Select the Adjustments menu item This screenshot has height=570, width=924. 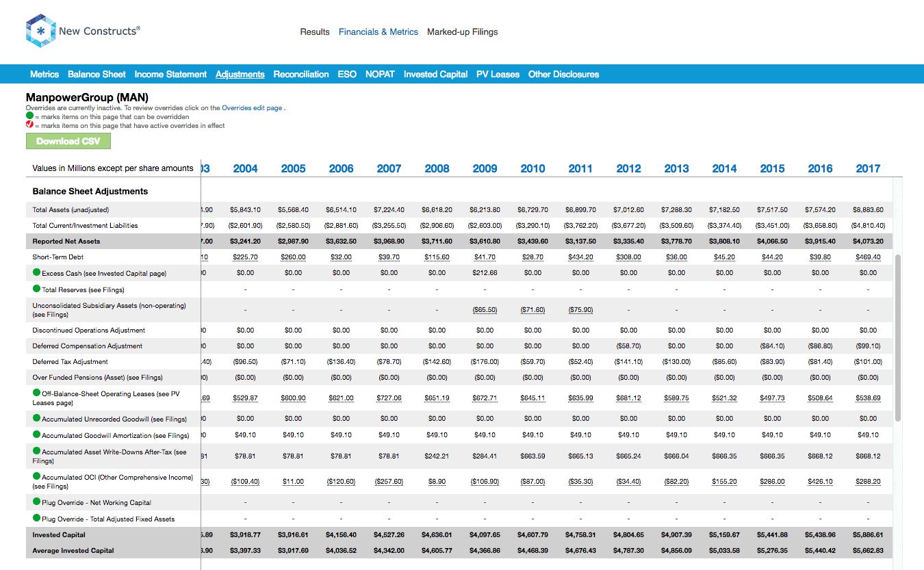click(240, 75)
